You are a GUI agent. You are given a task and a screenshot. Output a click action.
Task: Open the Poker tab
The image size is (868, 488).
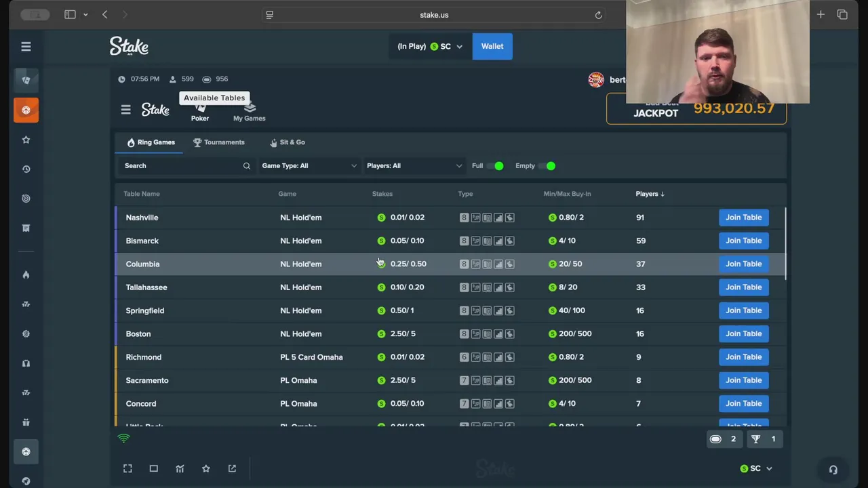200,113
